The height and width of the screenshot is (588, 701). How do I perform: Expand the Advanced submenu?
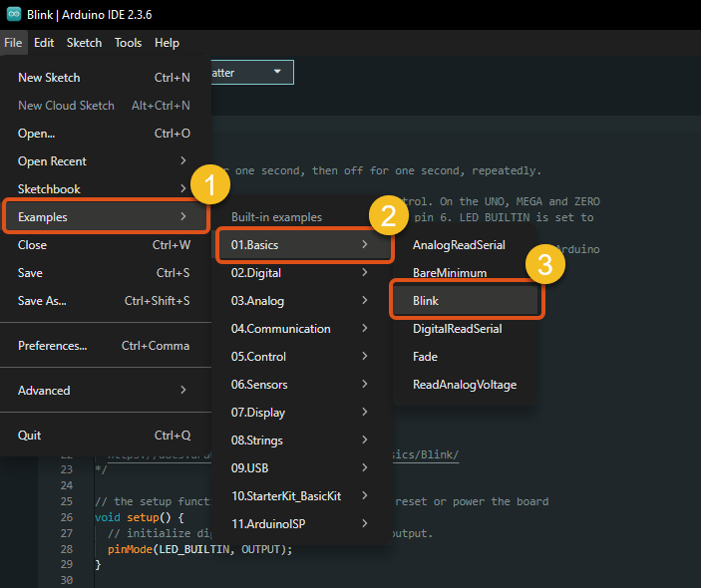point(106,391)
